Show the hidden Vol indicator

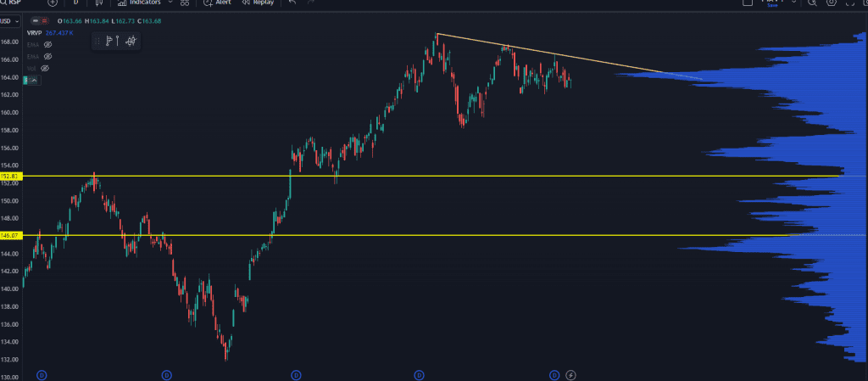pyautogui.click(x=46, y=68)
